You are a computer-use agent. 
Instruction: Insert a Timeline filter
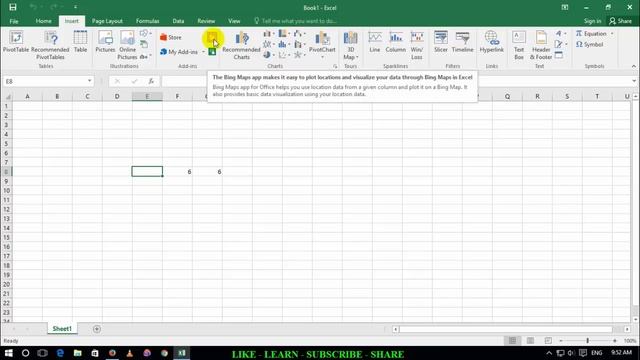point(462,42)
